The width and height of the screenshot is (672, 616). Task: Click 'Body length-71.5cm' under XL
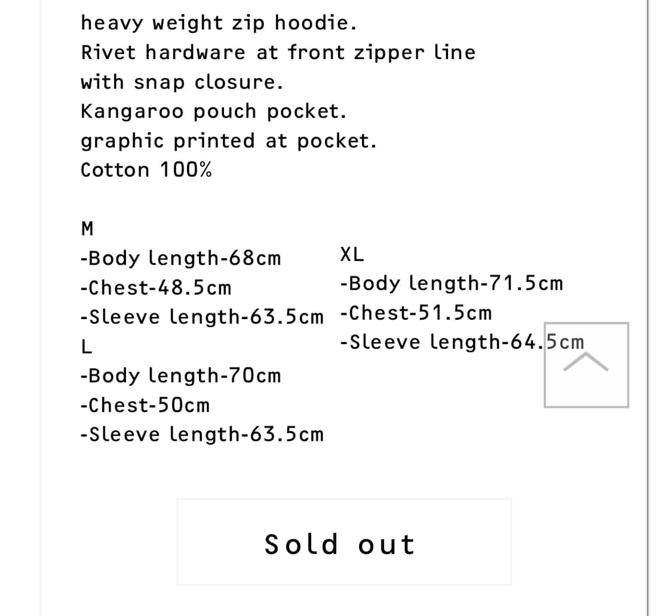click(x=451, y=283)
